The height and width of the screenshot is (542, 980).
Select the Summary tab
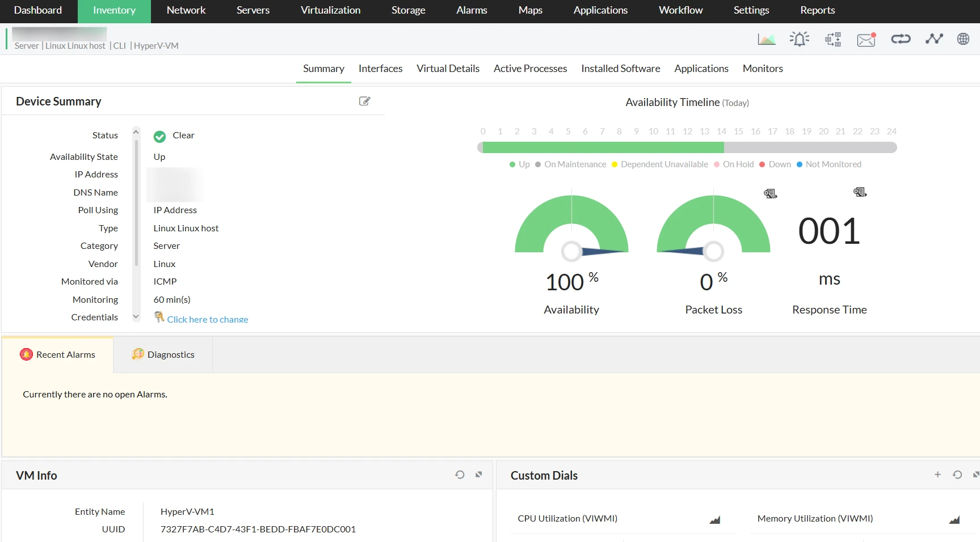point(323,69)
